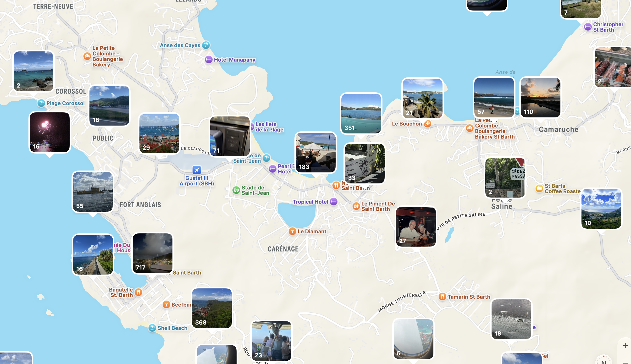Click the Christopher St Barth hotel icon
Screen dimensions: 631x364
(x=588, y=27)
